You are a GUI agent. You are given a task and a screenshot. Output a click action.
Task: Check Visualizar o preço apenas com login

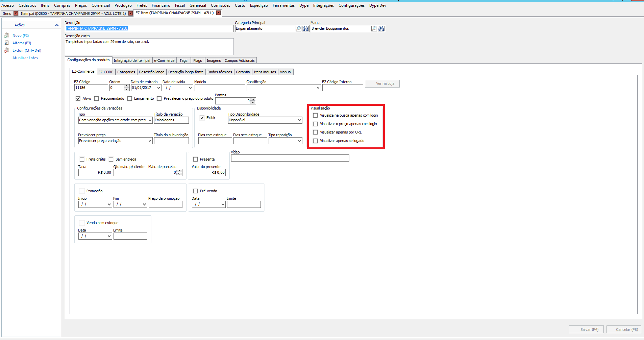pyautogui.click(x=315, y=124)
